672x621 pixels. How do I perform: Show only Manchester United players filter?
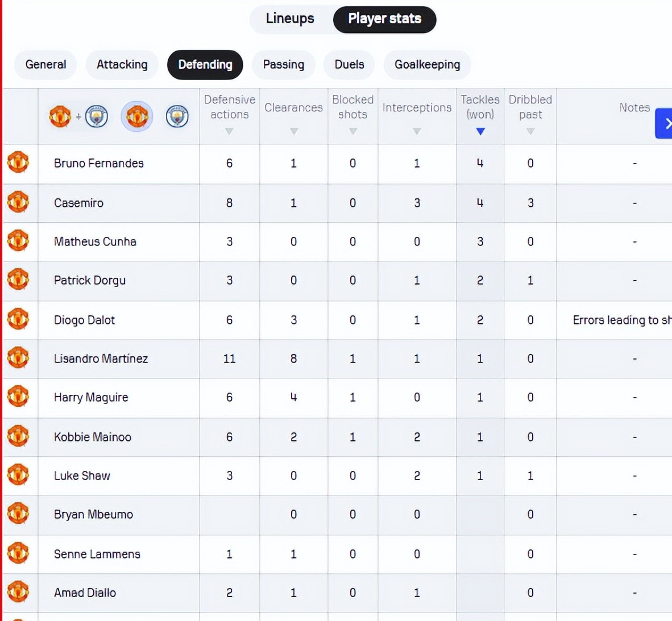(x=137, y=116)
